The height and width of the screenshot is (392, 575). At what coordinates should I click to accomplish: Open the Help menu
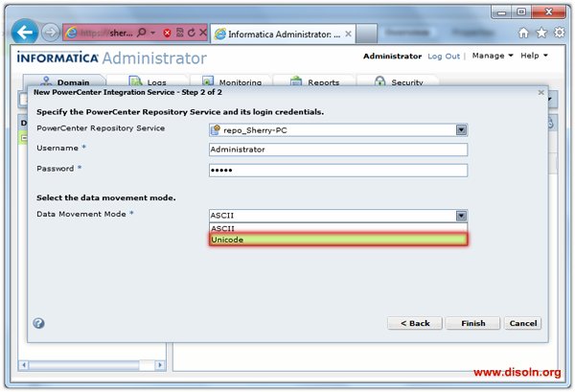pyautogui.click(x=534, y=56)
